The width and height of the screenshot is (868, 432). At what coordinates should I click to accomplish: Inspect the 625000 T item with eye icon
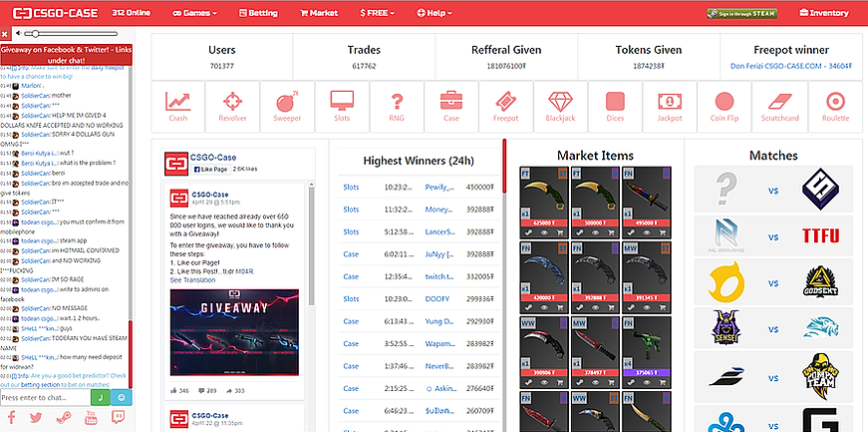click(x=543, y=232)
